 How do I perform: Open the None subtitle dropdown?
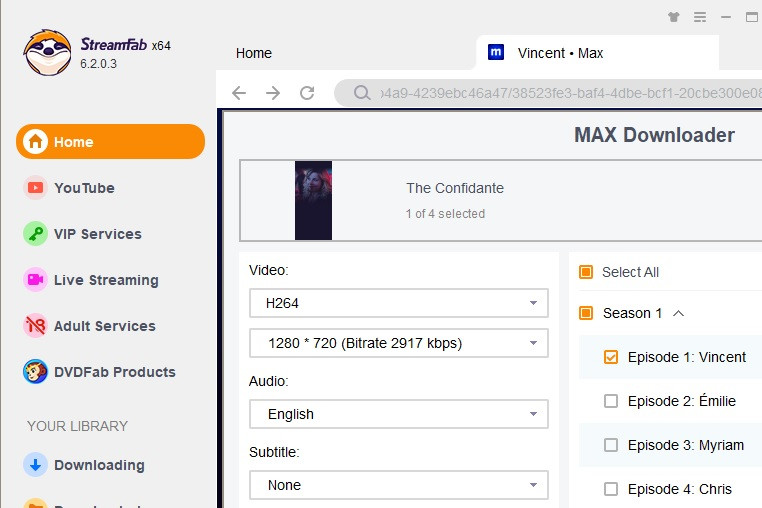[x=399, y=485]
